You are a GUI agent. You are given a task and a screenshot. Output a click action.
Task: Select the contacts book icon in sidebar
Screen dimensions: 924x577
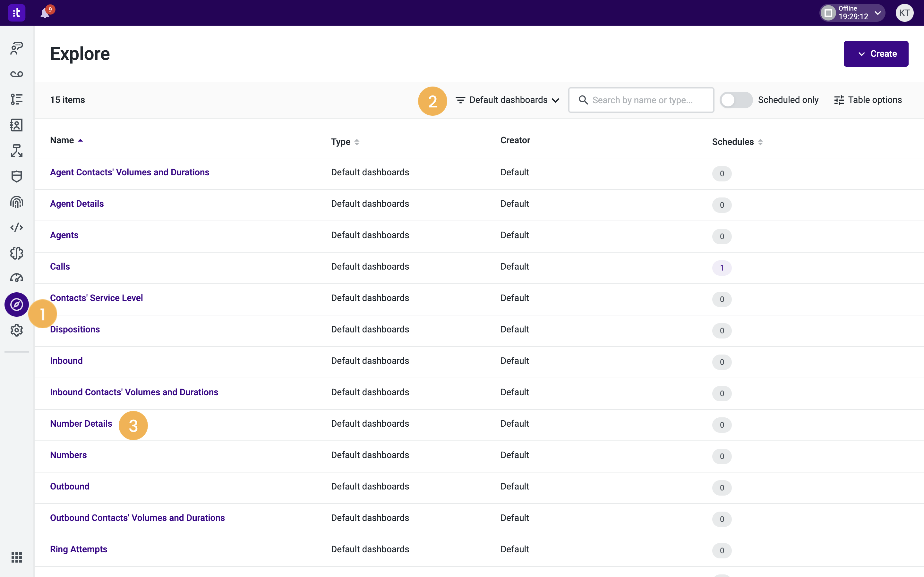point(16,125)
